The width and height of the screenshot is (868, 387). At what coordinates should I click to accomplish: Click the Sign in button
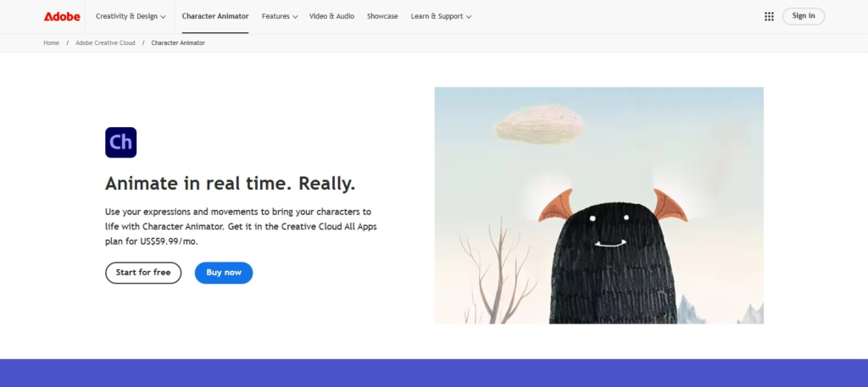(x=804, y=16)
